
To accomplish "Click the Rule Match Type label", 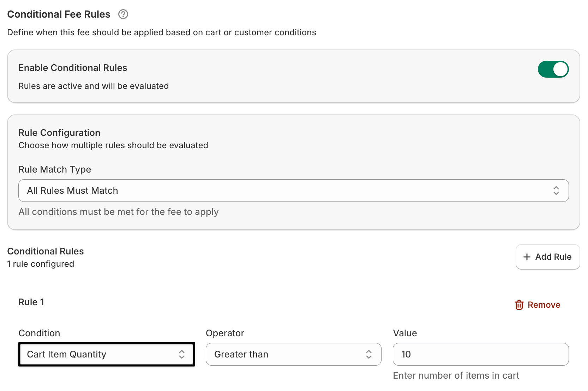I will 55,169.
